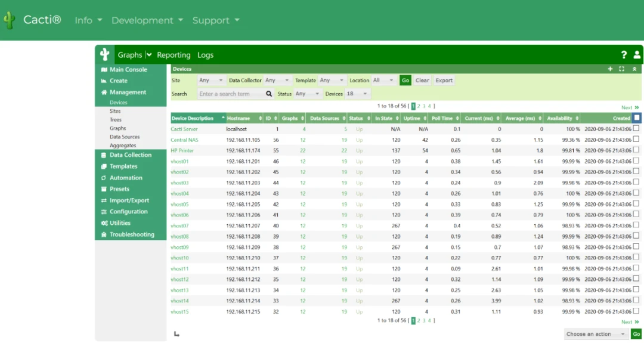Sort by the Poll Time column header

[445, 118]
